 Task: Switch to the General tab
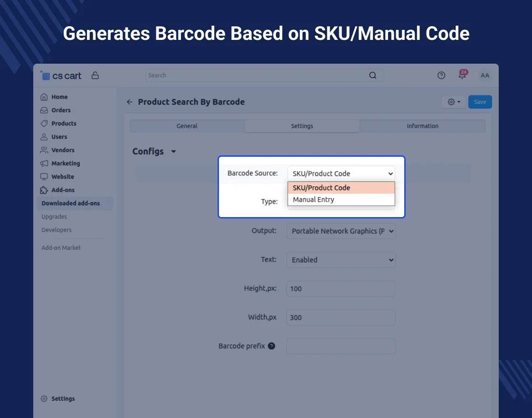click(x=187, y=126)
